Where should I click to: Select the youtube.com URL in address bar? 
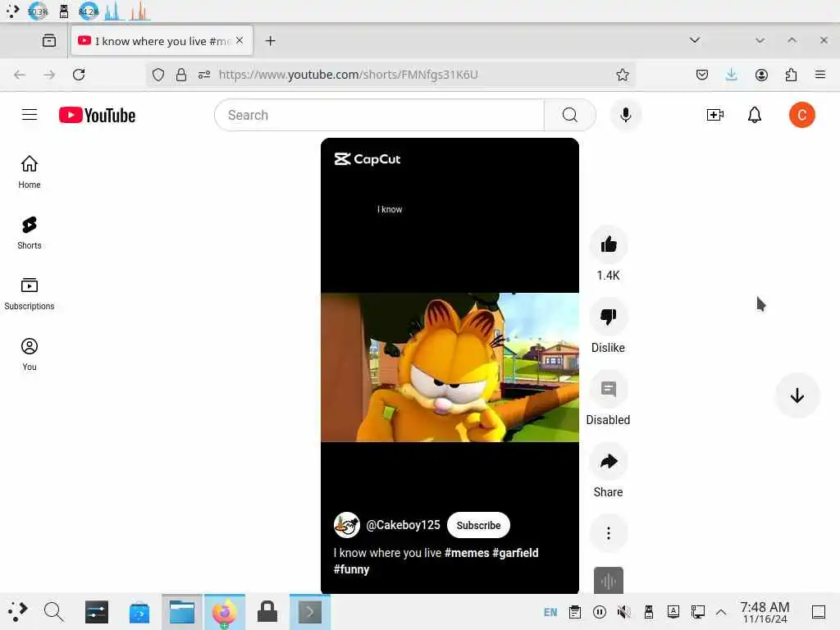(x=348, y=75)
